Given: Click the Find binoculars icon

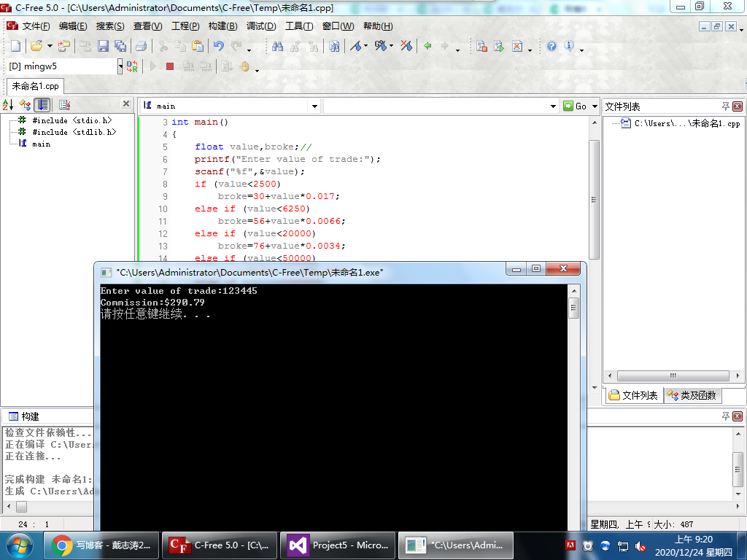Looking at the screenshot, I should point(277,46).
